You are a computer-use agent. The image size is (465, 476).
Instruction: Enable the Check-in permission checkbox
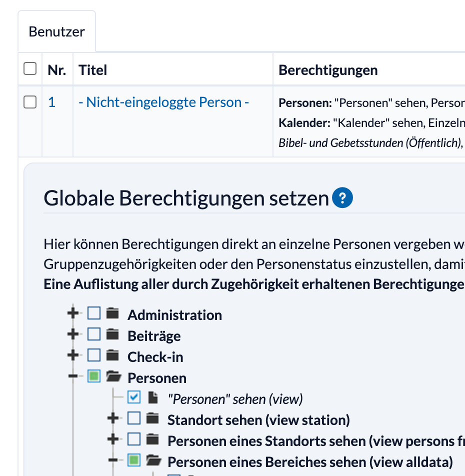click(94, 355)
